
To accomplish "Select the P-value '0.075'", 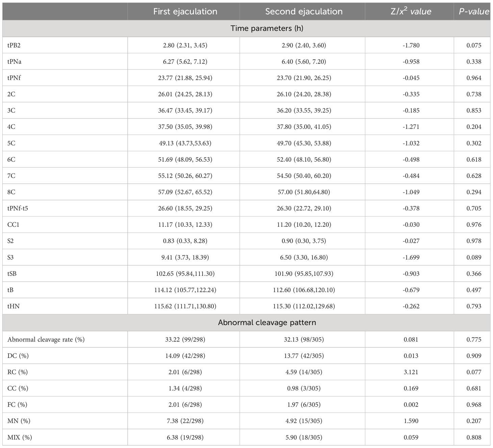I will click(474, 45).
